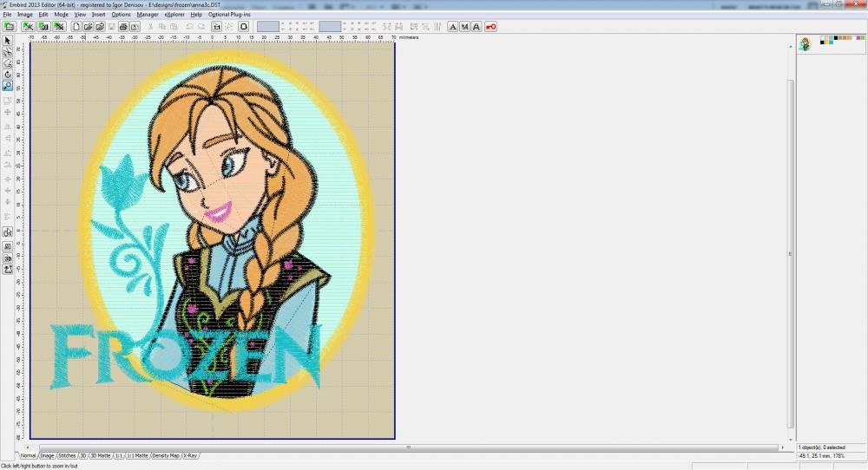868x470 pixels.
Task: Open the Help menu
Action: coord(196,15)
